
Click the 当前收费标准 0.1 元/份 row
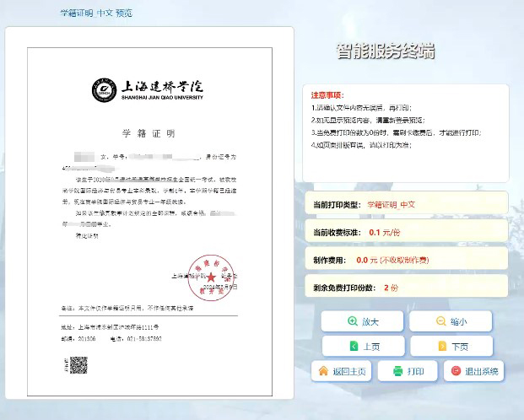(x=405, y=232)
